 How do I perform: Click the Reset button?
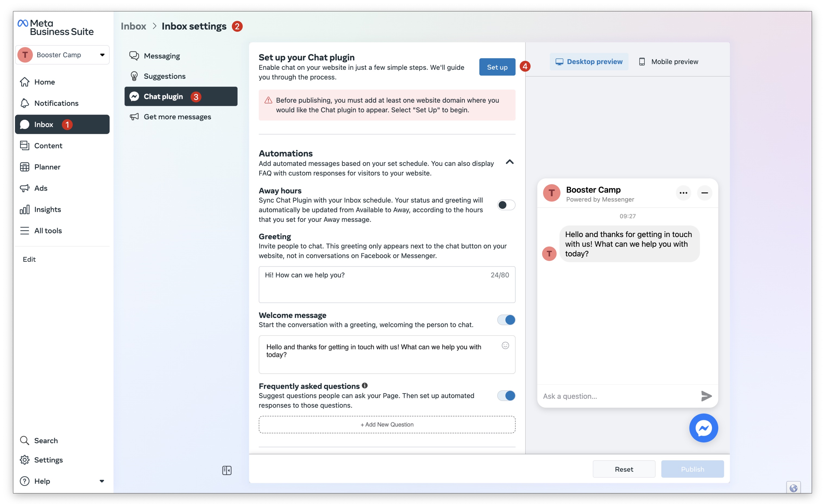[x=624, y=469]
